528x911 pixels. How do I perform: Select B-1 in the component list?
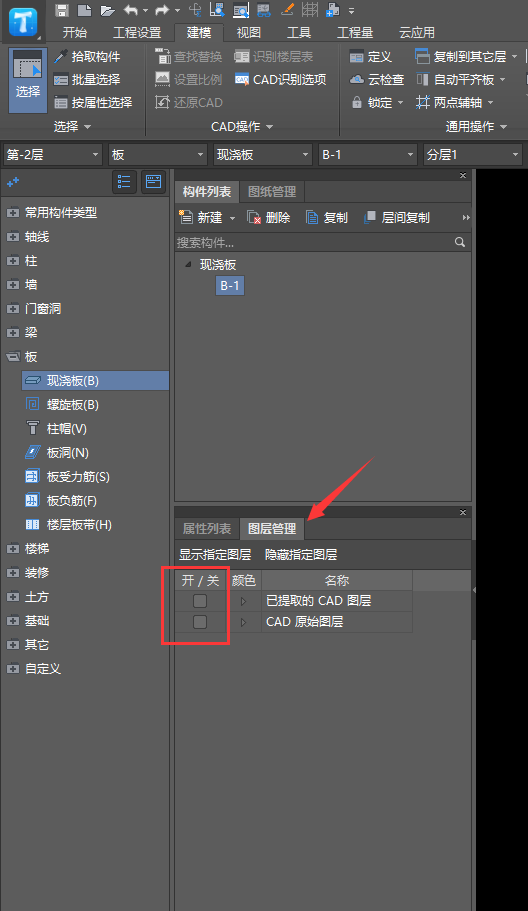tap(230, 285)
